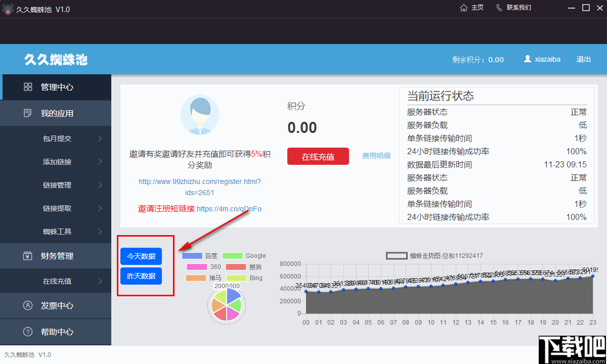
Task: Click the 24小时链接传输成功率 first row
Action: tap(497, 151)
